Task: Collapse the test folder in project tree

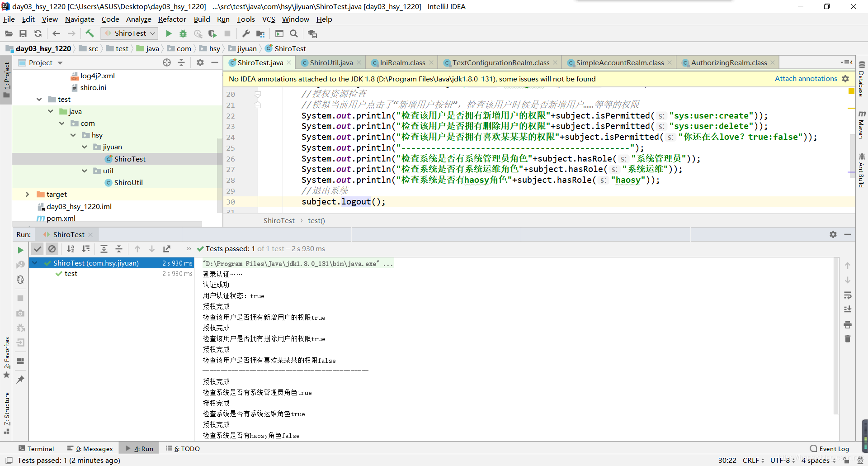Action: (x=39, y=100)
